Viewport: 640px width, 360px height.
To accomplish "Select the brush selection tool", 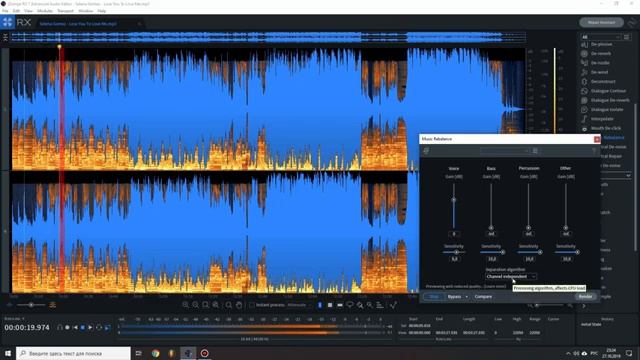I will (x=360, y=305).
